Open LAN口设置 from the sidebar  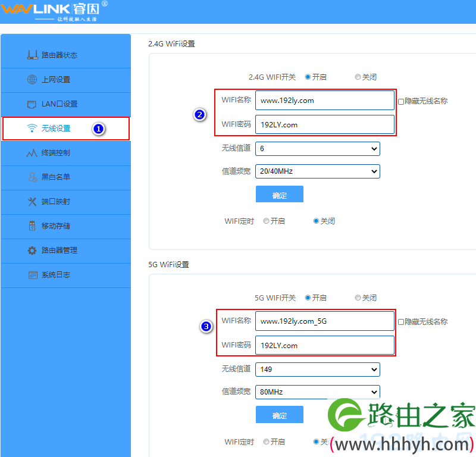tap(65, 104)
